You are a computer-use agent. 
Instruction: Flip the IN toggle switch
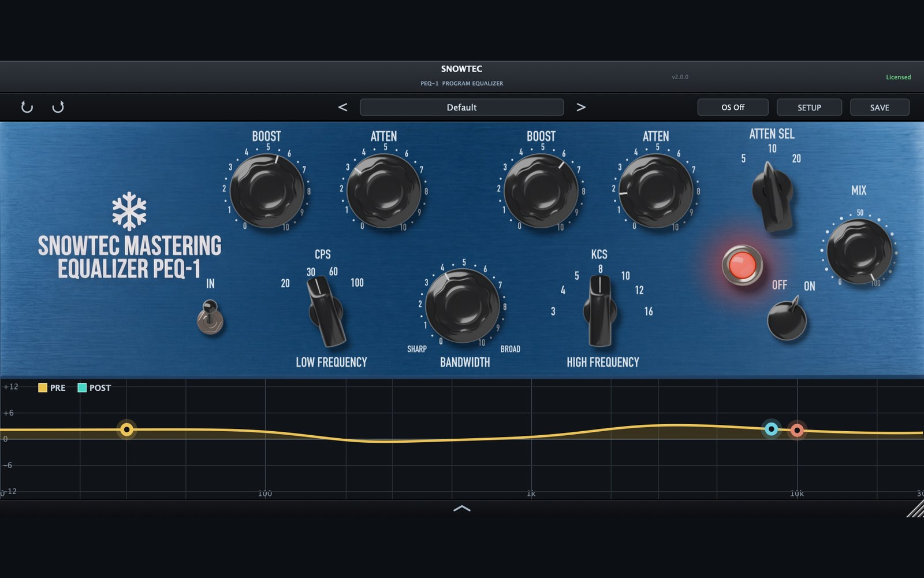coord(210,317)
